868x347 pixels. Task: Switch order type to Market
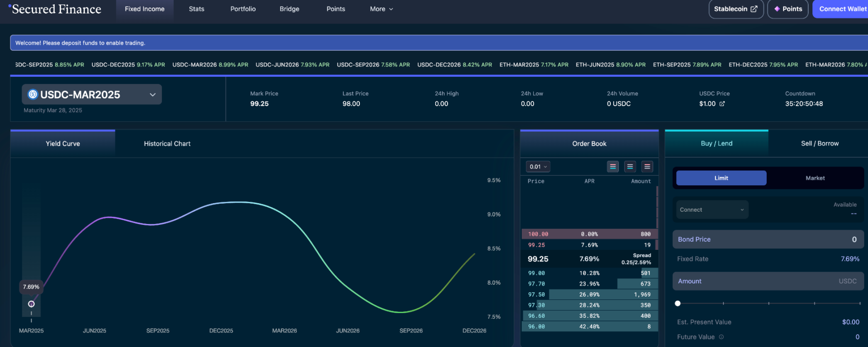(815, 178)
